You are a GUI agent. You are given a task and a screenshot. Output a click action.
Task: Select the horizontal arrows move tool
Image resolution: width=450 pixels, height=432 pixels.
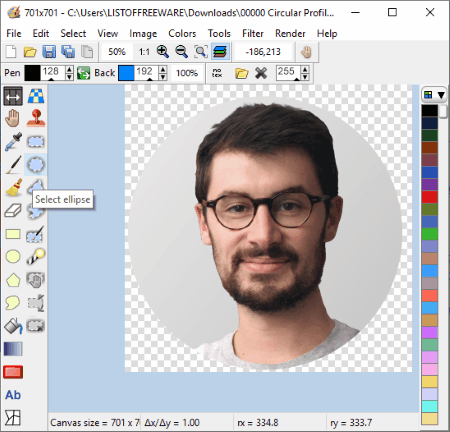tap(13, 96)
